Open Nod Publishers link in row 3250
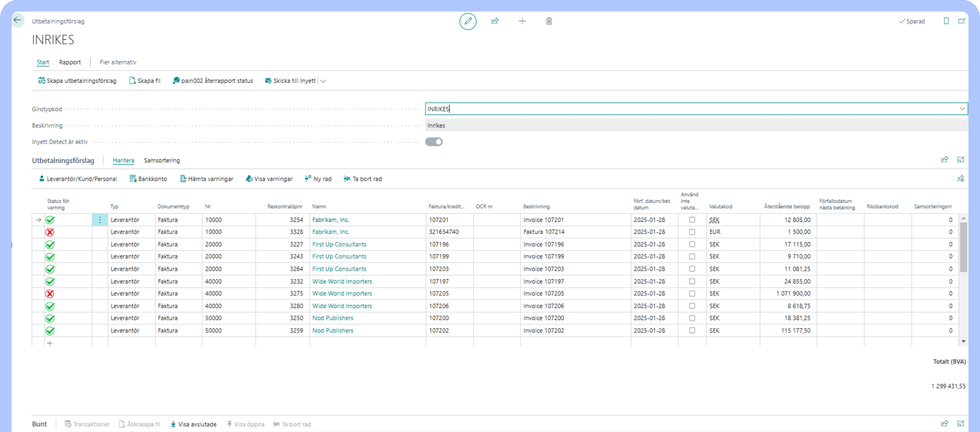This screenshot has height=432, width=980. [333, 319]
